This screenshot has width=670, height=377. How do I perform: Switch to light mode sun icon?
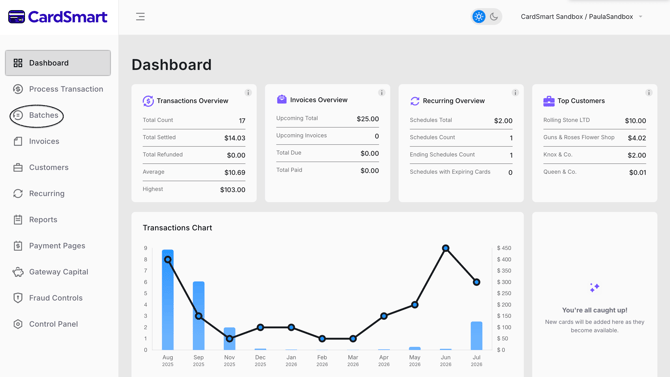pos(479,17)
